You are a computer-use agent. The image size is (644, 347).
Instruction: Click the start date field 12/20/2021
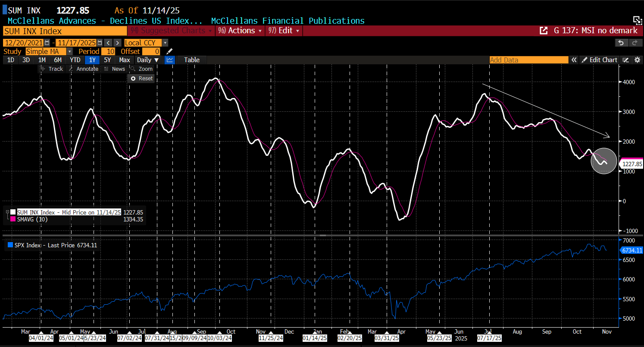[x=23, y=43]
